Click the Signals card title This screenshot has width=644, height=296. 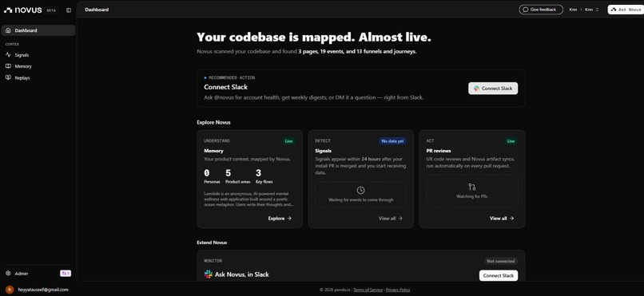[324, 151]
